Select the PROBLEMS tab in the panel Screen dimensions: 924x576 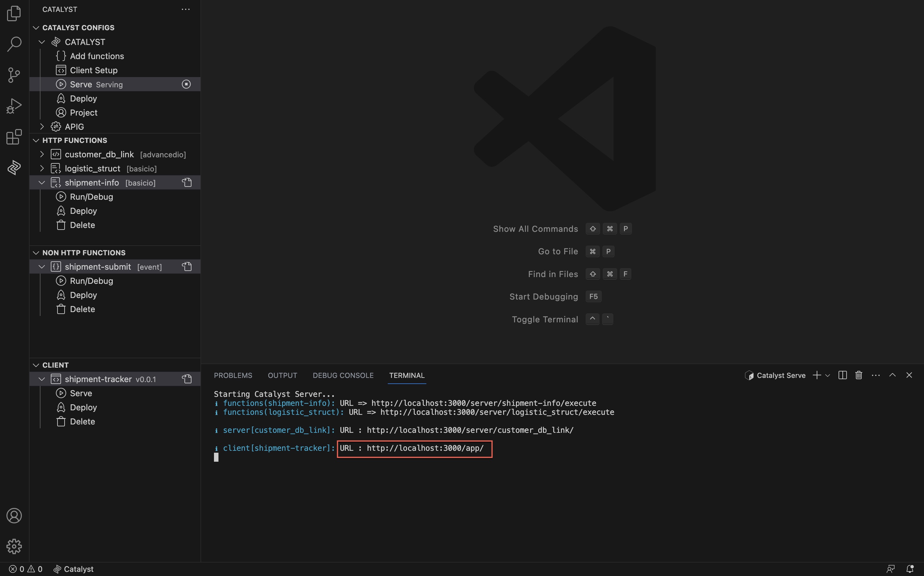tap(232, 375)
